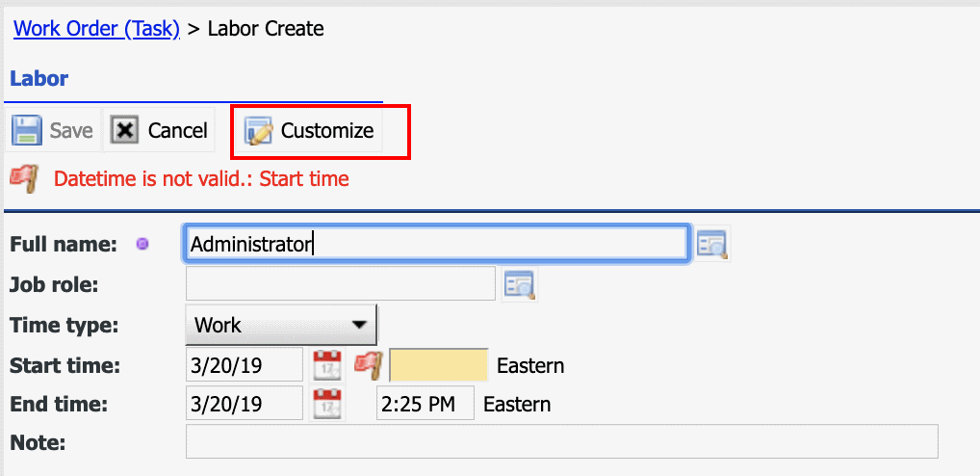Open the Job role lookup icon

pos(520,285)
